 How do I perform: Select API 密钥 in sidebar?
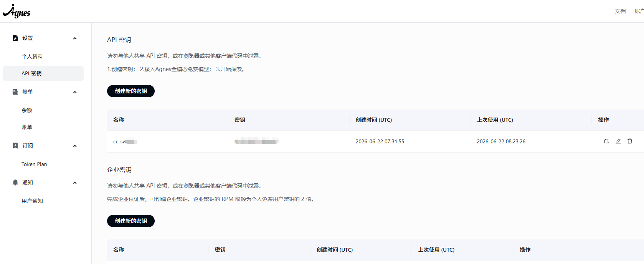pos(43,73)
